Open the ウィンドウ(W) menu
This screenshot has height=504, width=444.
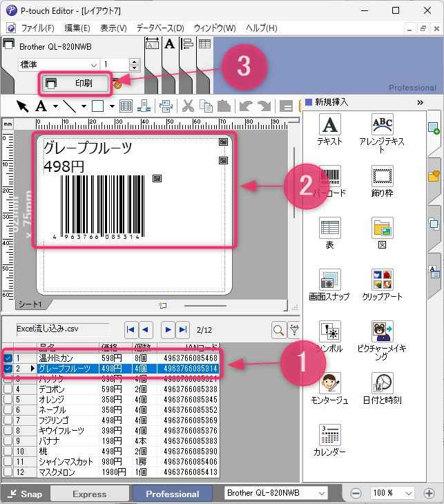click(215, 28)
